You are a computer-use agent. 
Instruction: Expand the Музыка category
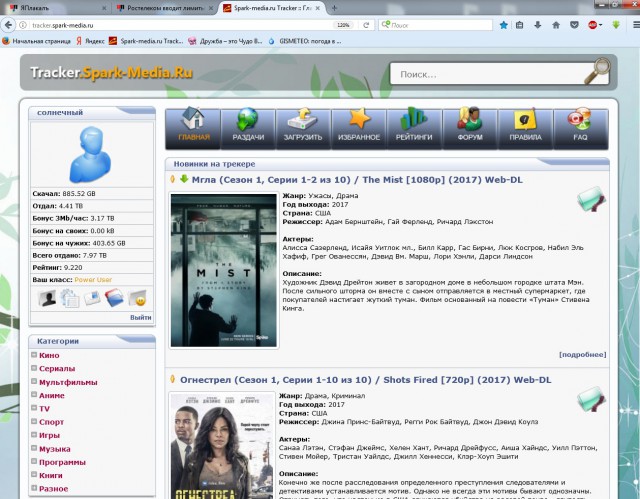coord(34,448)
